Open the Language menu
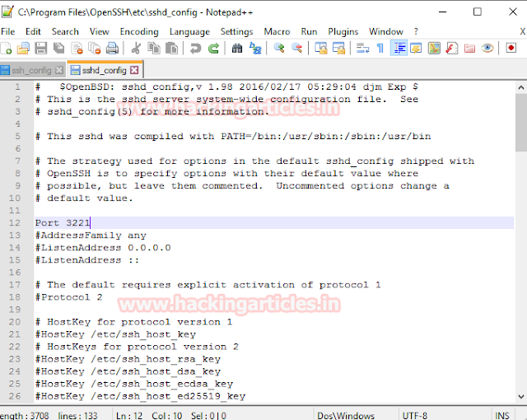 pyautogui.click(x=189, y=31)
